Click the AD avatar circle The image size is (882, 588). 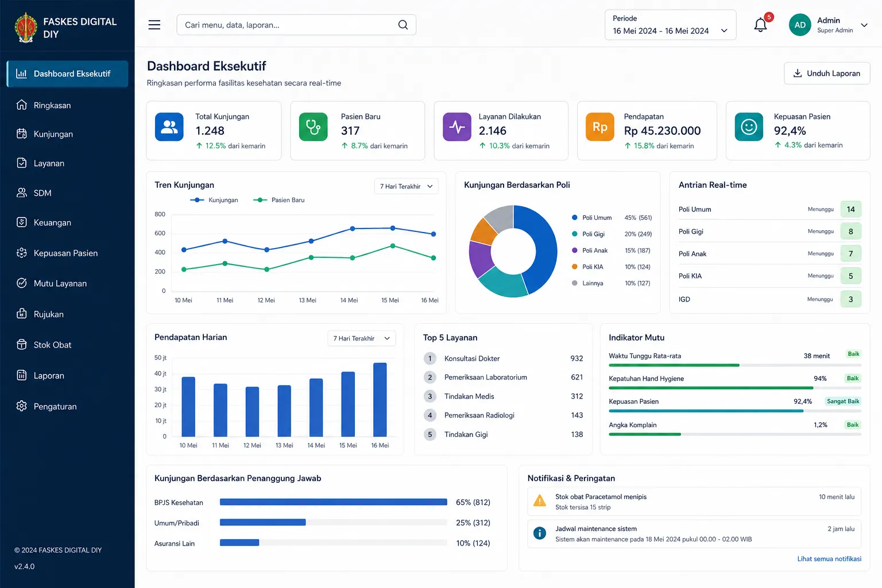[800, 25]
